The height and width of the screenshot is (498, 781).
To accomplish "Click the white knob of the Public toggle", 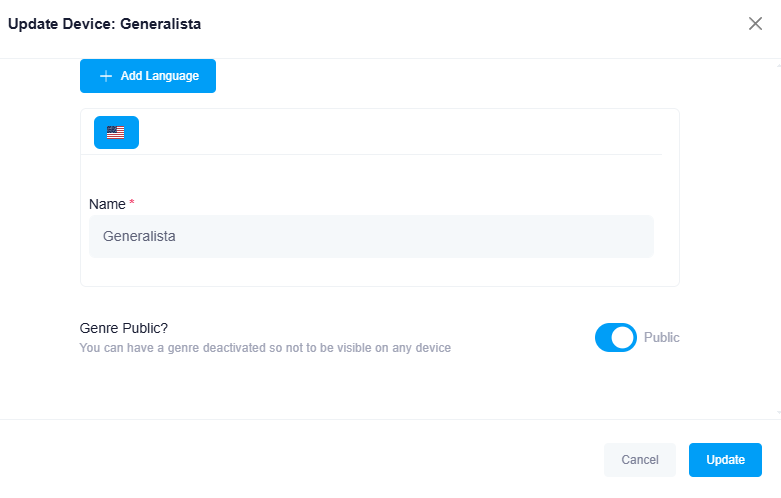I will pos(623,338).
